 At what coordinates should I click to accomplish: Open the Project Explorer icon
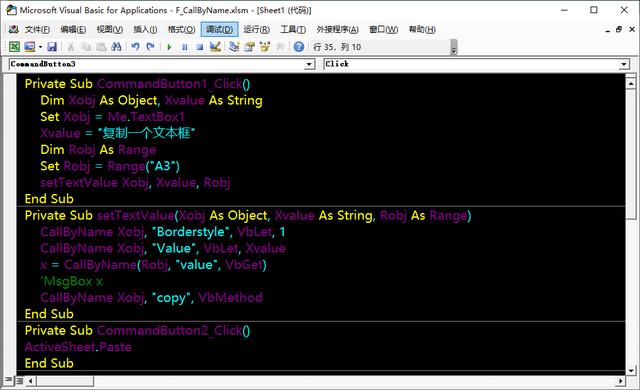pyautogui.click(x=234, y=47)
